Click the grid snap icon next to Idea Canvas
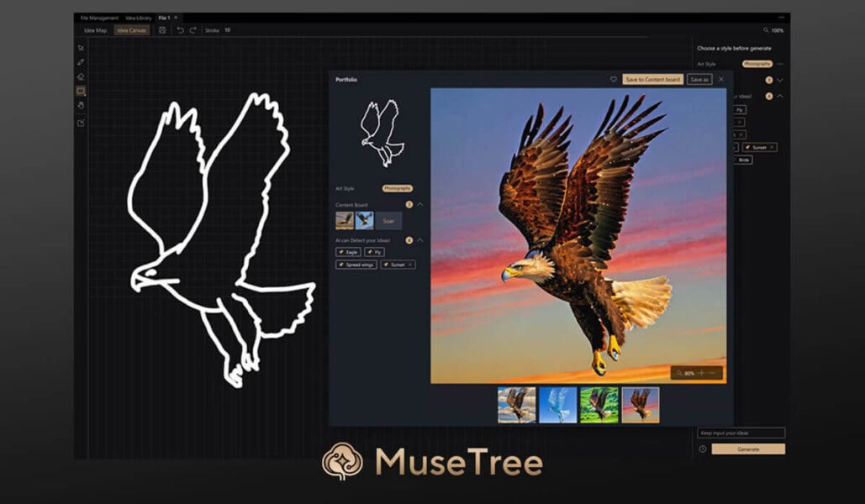865x504 pixels. (x=162, y=30)
